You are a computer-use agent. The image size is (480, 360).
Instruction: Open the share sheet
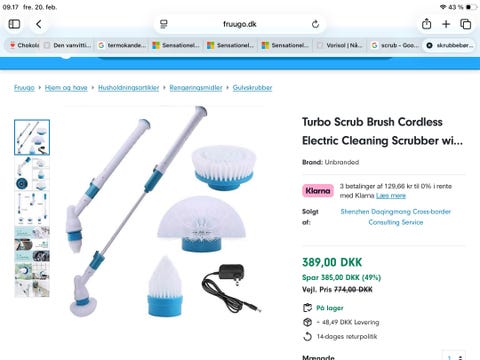[x=426, y=24]
